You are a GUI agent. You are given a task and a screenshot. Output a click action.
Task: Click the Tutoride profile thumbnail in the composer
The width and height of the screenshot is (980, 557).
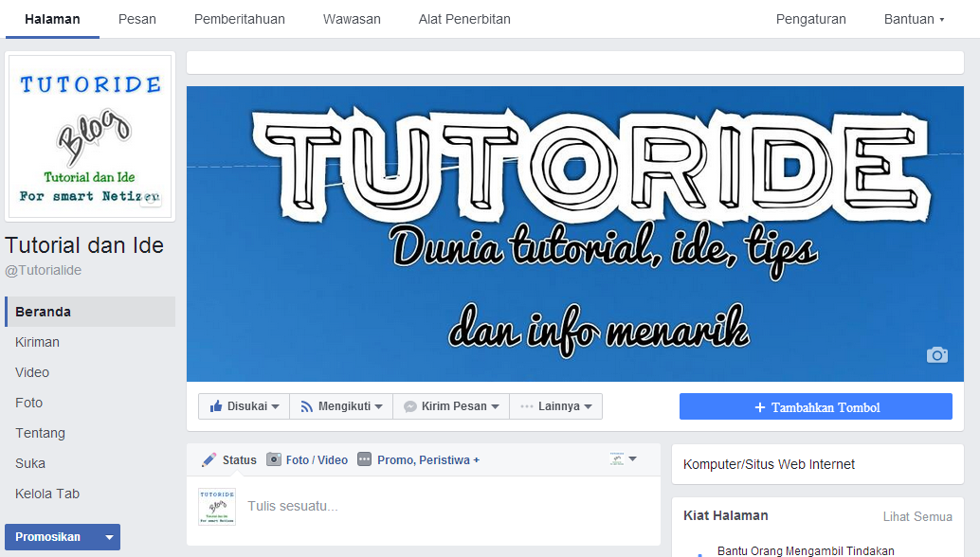click(x=217, y=505)
